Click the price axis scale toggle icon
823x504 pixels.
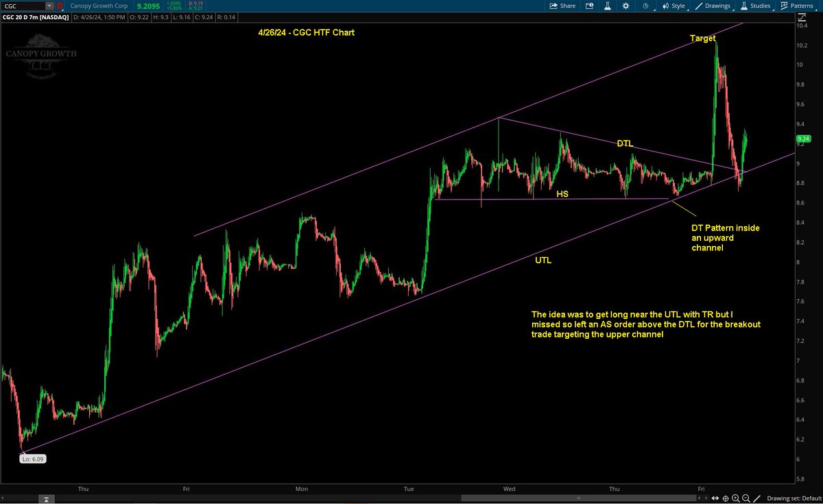(x=801, y=18)
